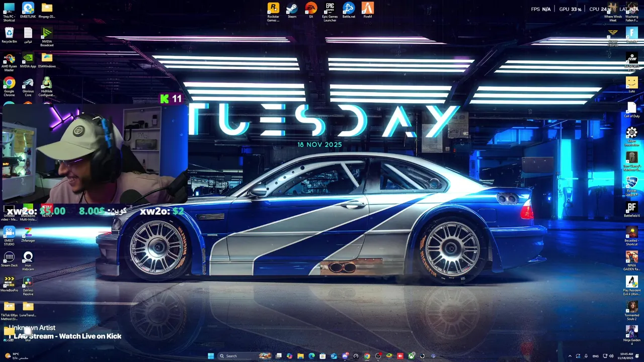Open Google Chrome on the taskbar

point(367,356)
